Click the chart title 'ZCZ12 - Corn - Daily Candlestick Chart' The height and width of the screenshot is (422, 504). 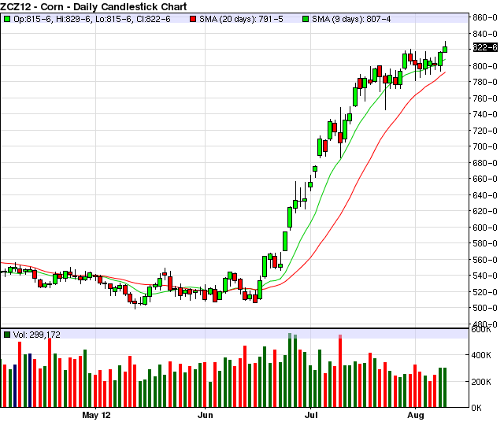click(x=94, y=6)
